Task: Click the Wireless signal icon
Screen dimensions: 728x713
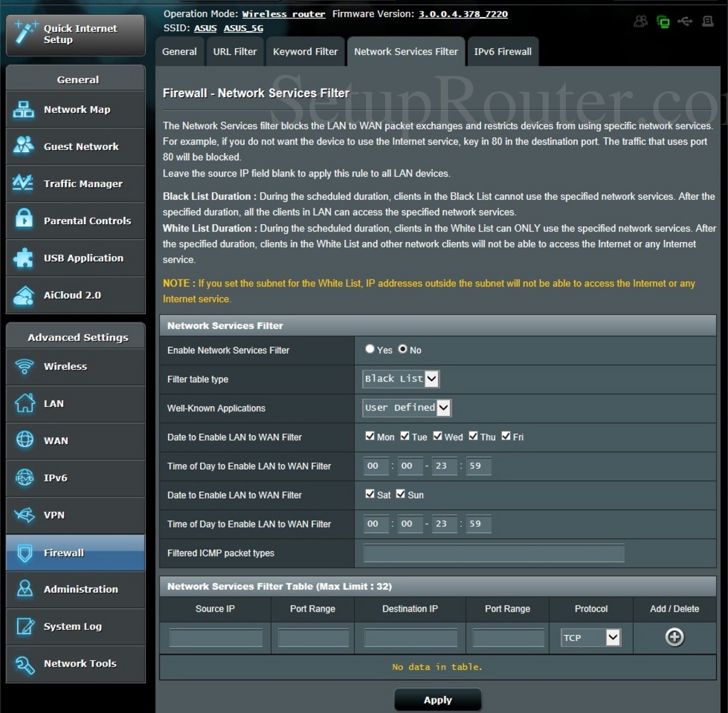Action: pyautogui.click(x=24, y=366)
